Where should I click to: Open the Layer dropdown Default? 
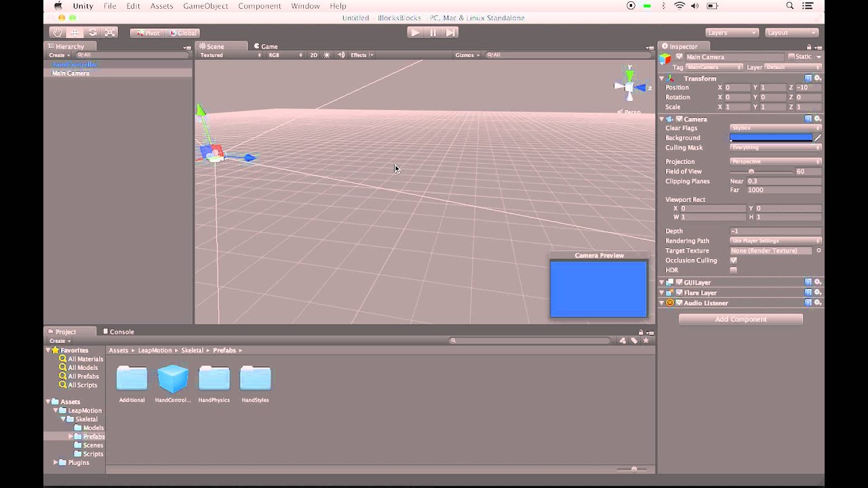click(793, 67)
